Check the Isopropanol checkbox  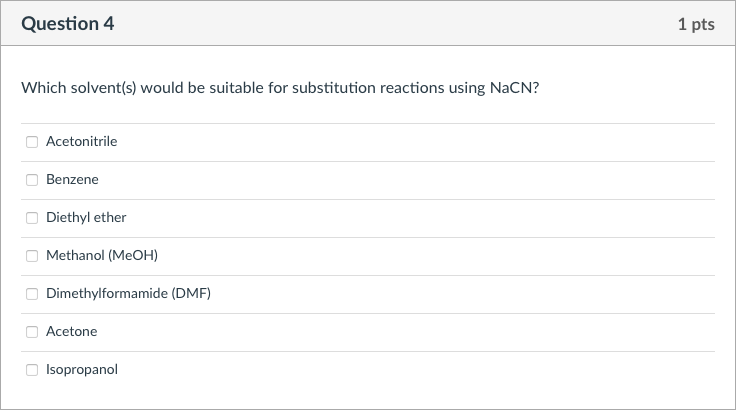[x=32, y=370]
